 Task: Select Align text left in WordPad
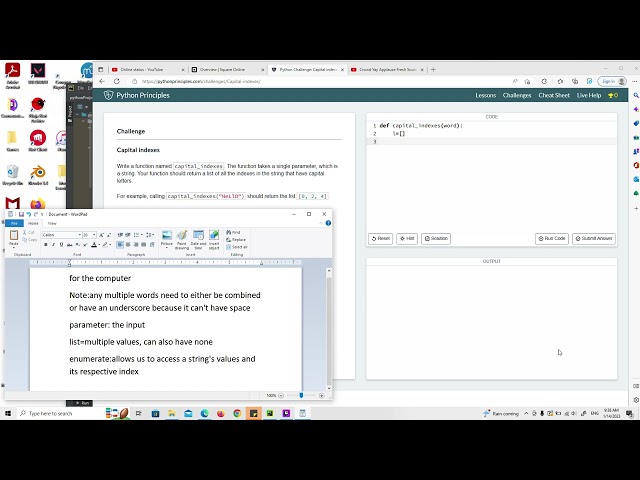pos(120,244)
